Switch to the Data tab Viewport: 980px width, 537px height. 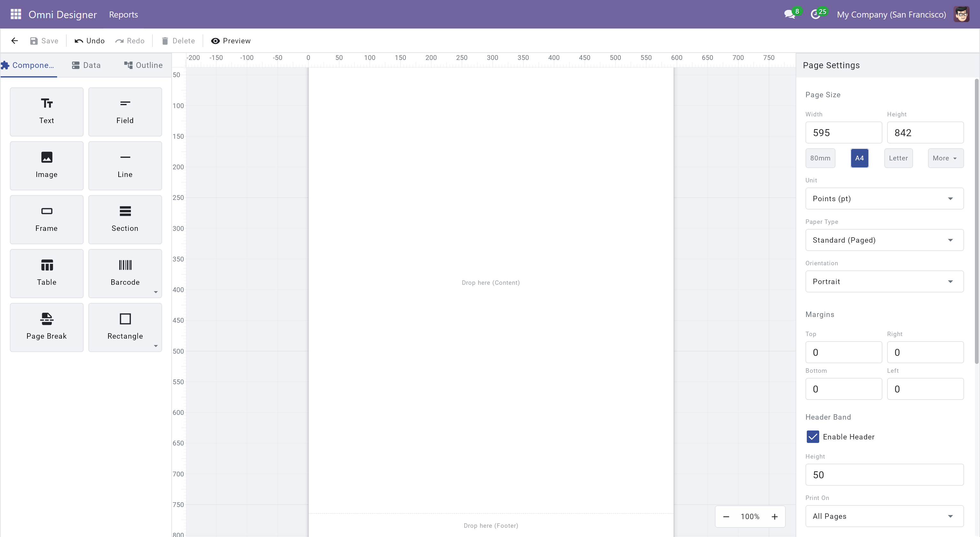pyautogui.click(x=86, y=65)
